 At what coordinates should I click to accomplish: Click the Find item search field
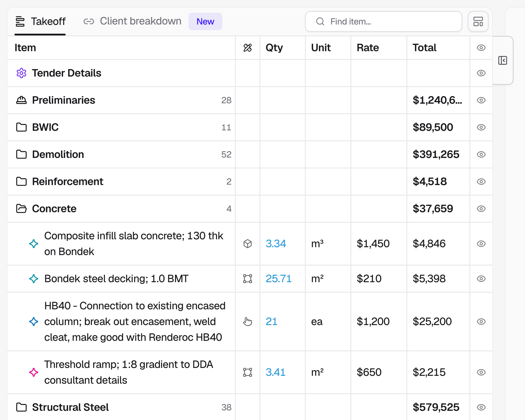coord(383,21)
